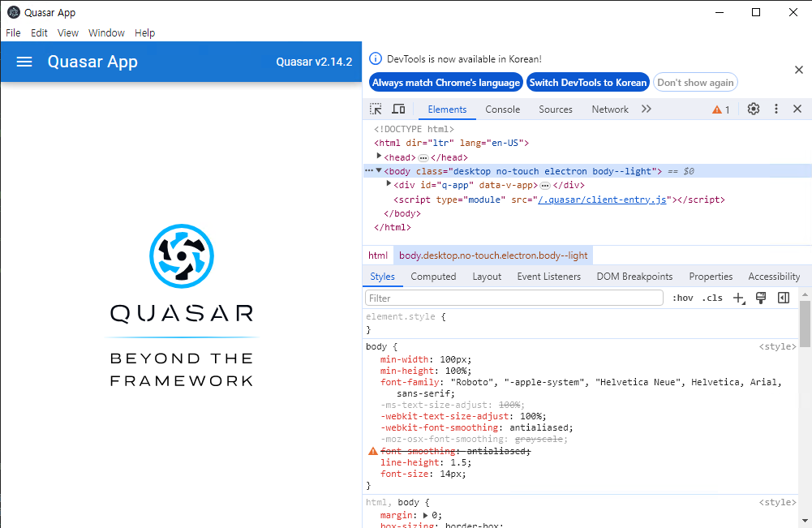Show more DevTools tabs with the chevron
812x528 pixels.
pyautogui.click(x=647, y=109)
